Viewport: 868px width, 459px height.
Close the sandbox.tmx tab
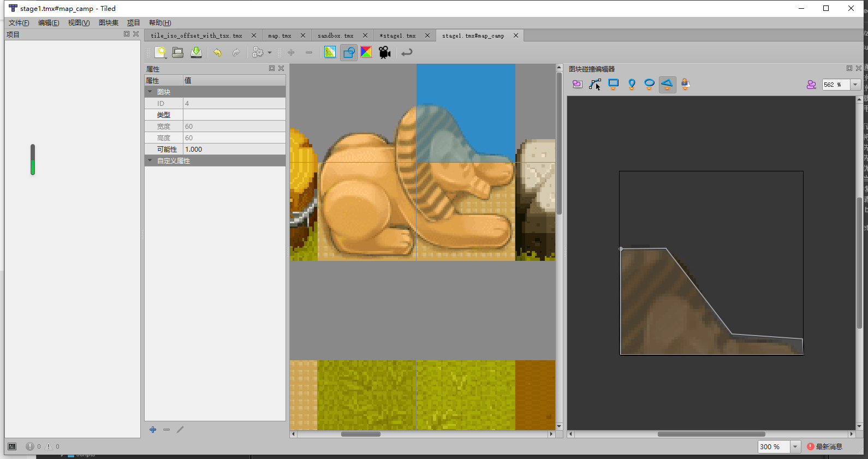pos(365,35)
